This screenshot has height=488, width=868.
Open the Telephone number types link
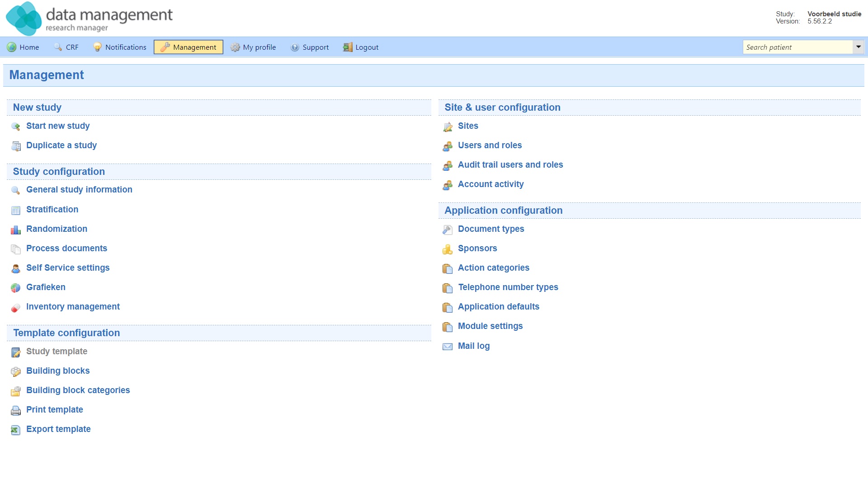508,287
